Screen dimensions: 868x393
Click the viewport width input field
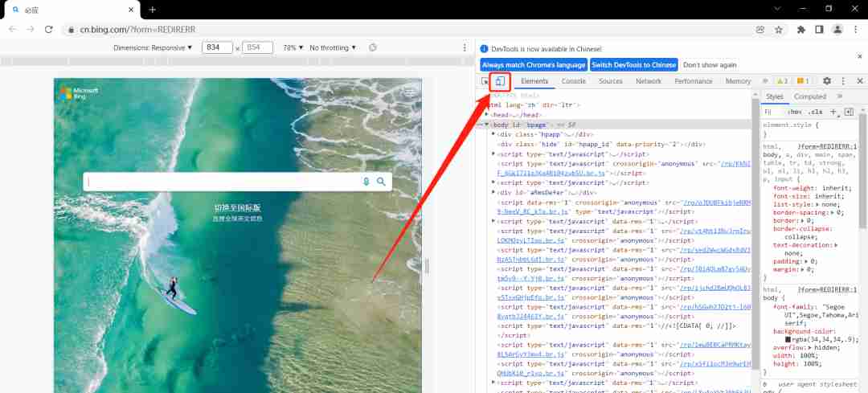click(217, 47)
